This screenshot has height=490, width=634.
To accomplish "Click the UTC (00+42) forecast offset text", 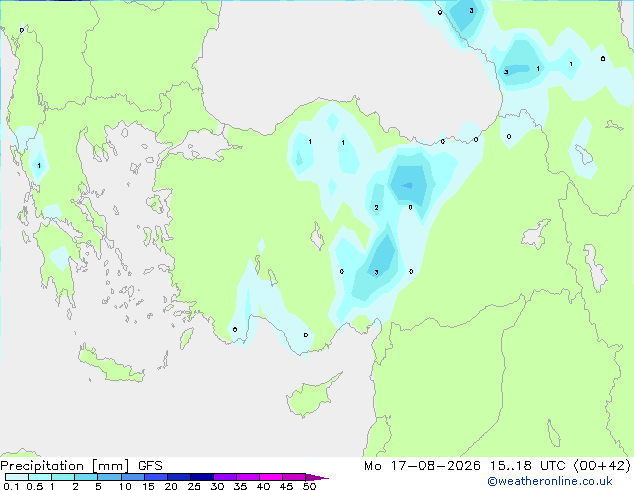I will (585, 466).
